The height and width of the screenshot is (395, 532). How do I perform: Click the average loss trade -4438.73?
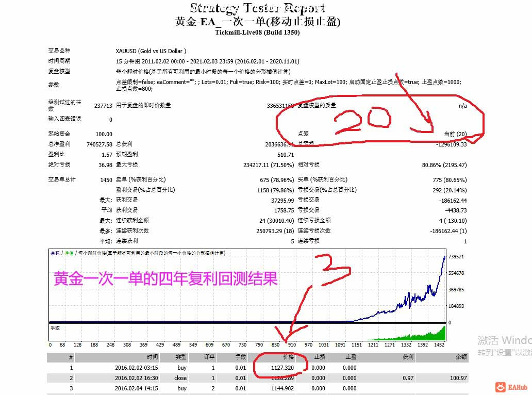(456, 210)
